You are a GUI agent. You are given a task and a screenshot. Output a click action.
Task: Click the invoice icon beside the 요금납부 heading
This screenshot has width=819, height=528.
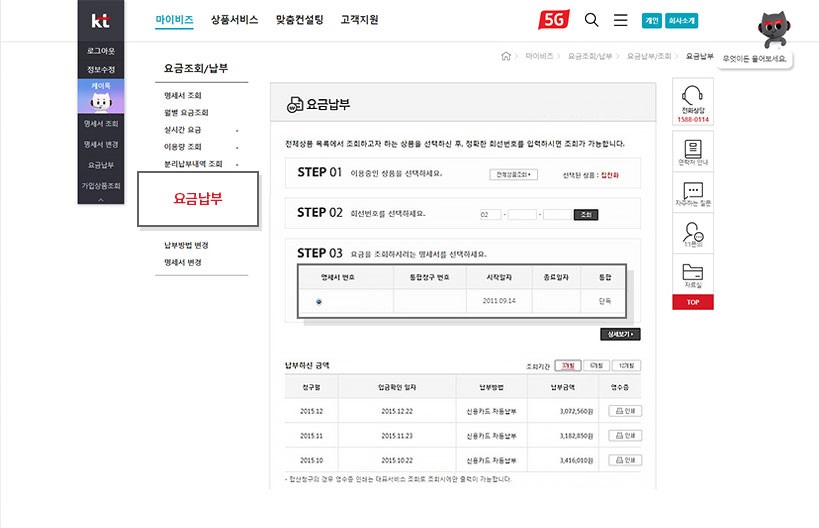(x=295, y=104)
